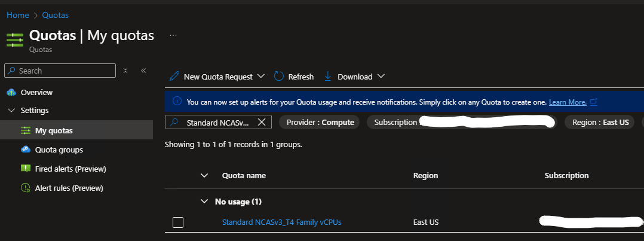Open the Subscription filter pill
Viewport: 644px width, 241px height.
coord(462,122)
